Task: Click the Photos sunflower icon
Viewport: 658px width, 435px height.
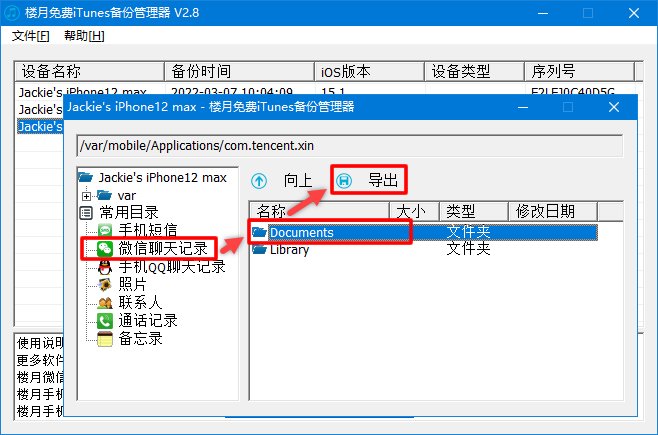Action: point(105,285)
